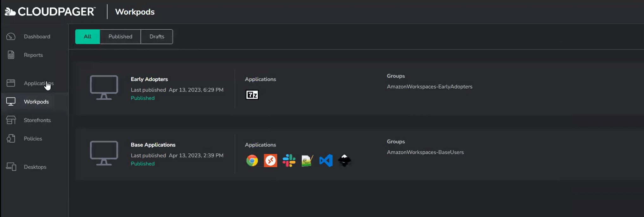Click the AmazonWorkspaces-BaseUsers group name
644x217 pixels.
pyautogui.click(x=425, y=152)
